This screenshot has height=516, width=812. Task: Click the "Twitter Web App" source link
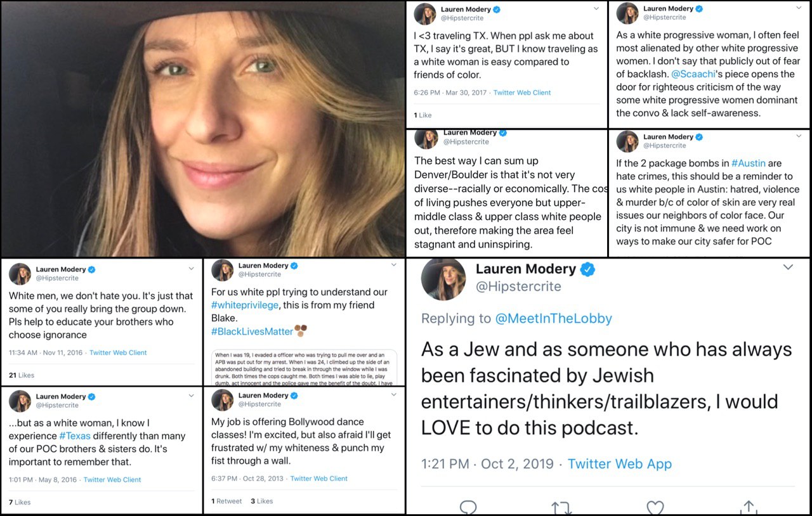(x=619, y=463)
